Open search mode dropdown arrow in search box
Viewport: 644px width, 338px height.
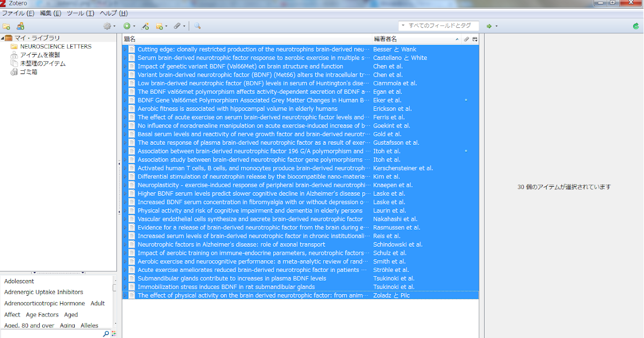(x=403, y=26)
